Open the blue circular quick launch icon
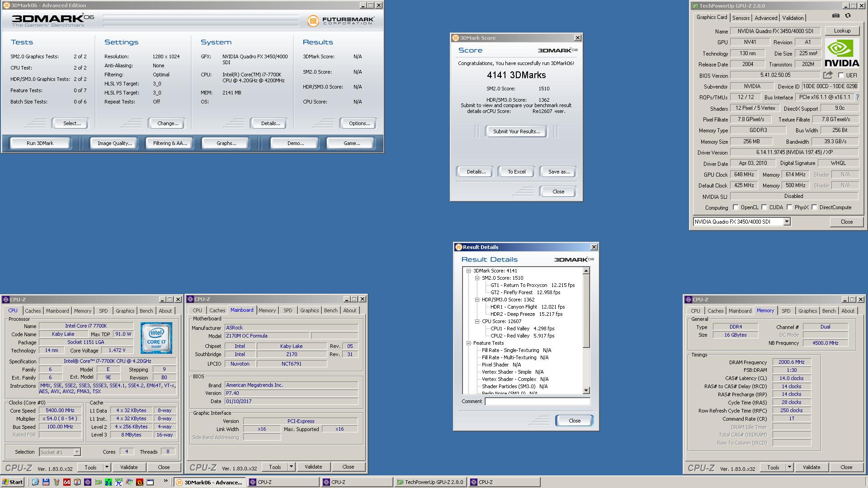Viewport: 868px width, 488px height. 35,482
